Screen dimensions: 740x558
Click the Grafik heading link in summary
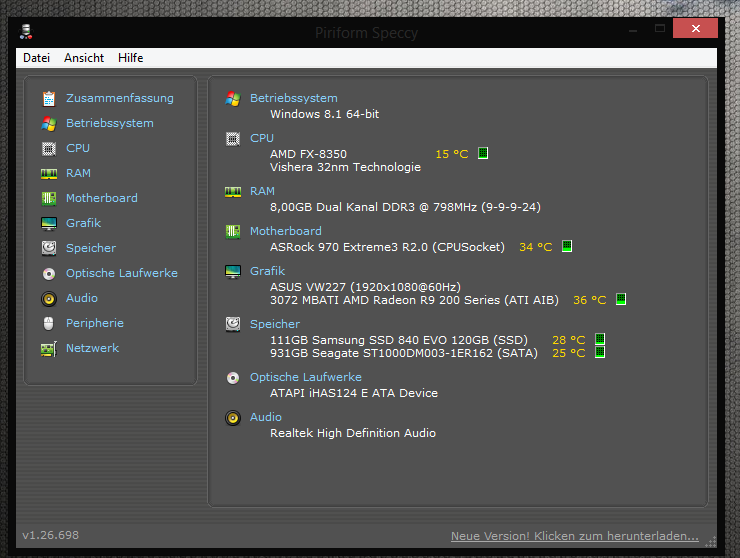(268, 271)
